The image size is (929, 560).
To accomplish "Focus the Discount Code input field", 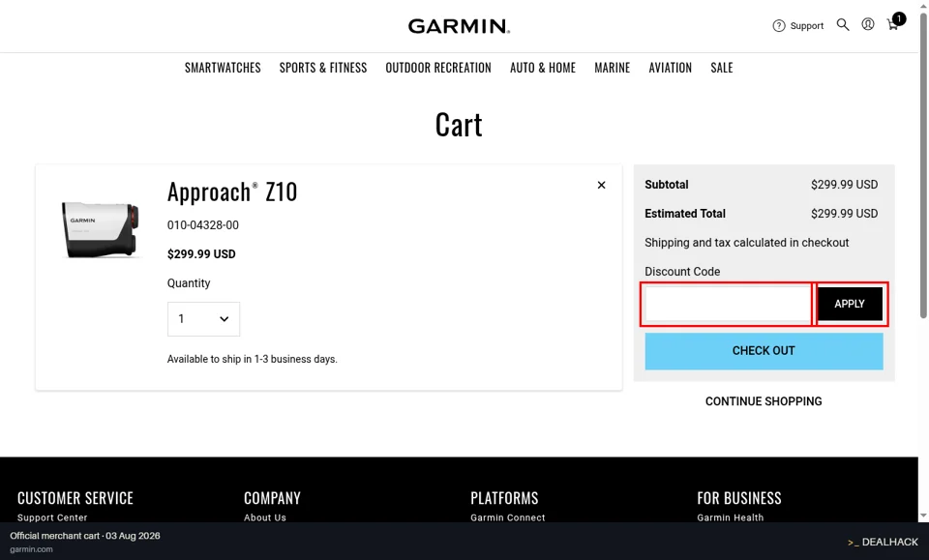I will tap(728, 304).
